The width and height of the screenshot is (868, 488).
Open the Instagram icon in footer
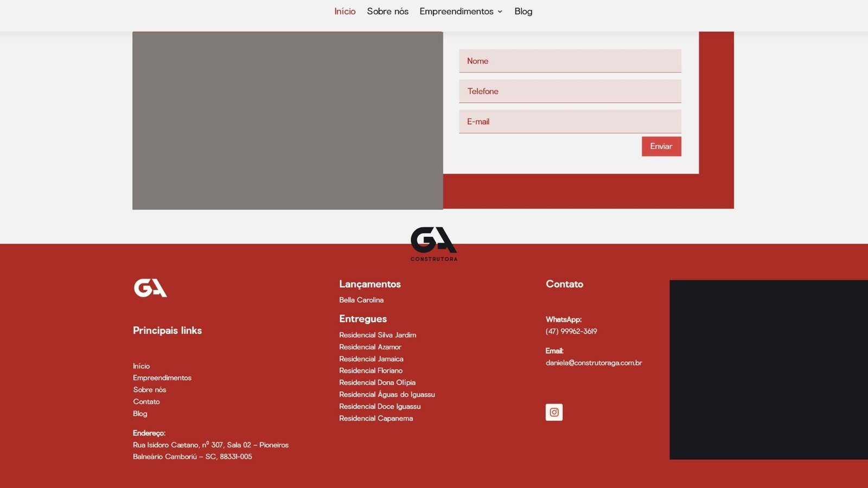click(x=554, y=412)
